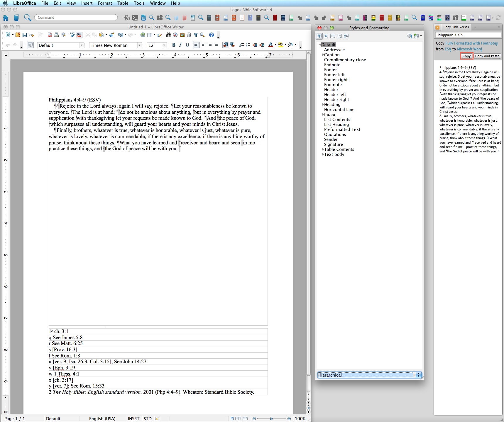Expand the Index style tree item
Viewport: 504px width, 422px height.
[323, 115]
